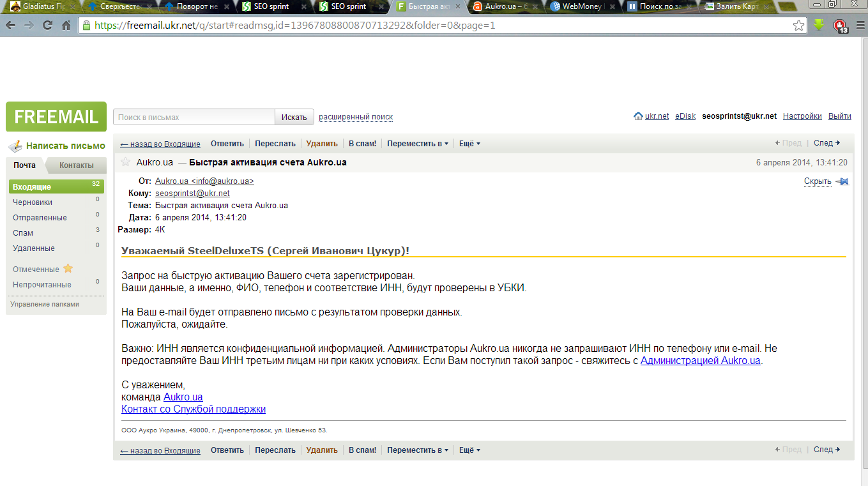Click Выйти to log out
The height and width of the screenshot is (486, 868).
coord(840,116)
